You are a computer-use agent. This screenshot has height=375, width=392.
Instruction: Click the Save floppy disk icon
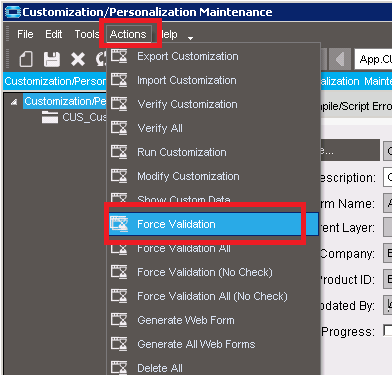[52, 60]
